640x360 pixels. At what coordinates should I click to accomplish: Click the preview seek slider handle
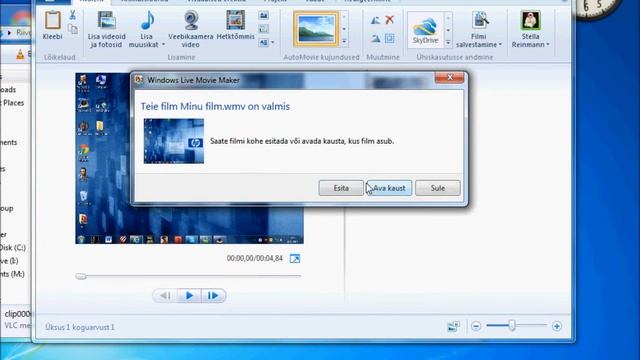81,276
